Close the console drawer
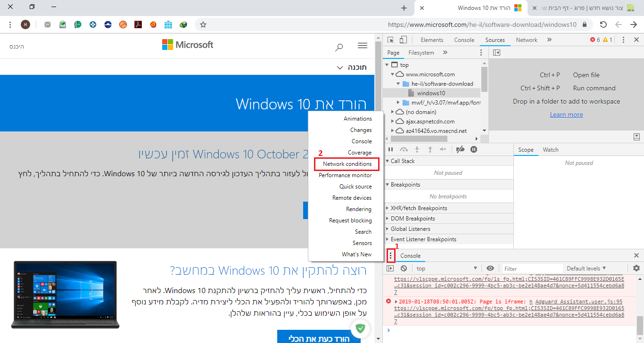The height and width of the screenshot is (343, 644). pos(636,255)
